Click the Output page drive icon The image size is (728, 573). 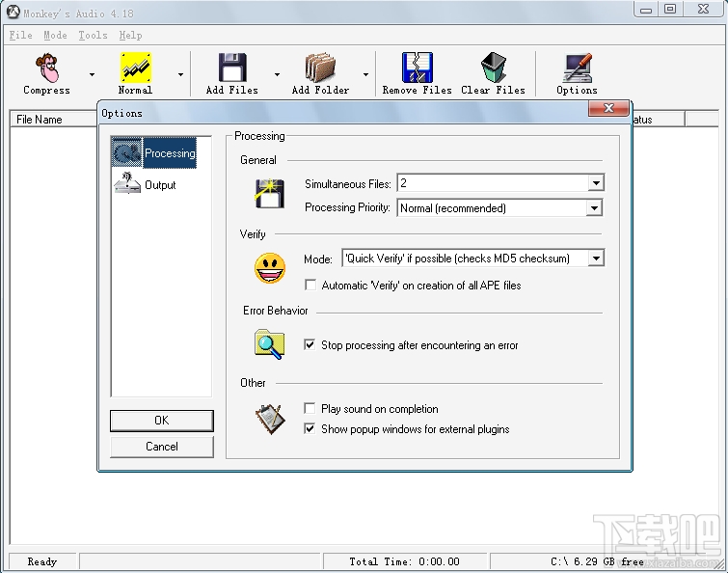click(126, 183)
